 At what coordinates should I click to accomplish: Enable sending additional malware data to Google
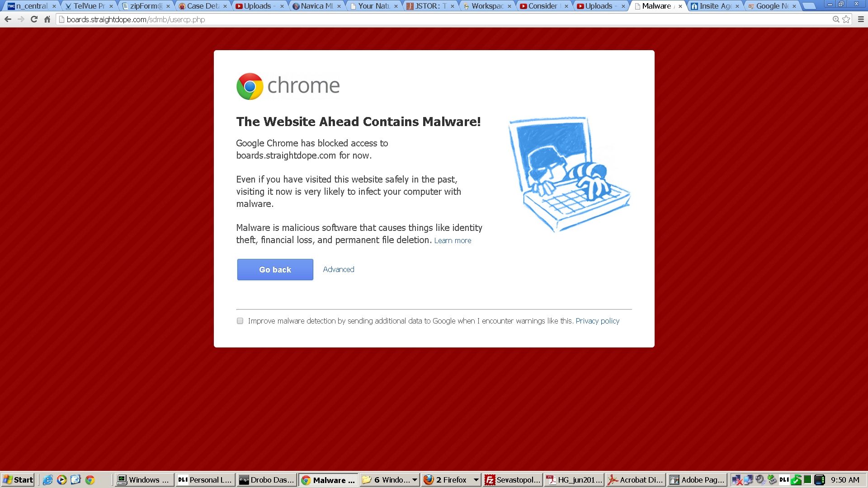click(x=240, y=321)
